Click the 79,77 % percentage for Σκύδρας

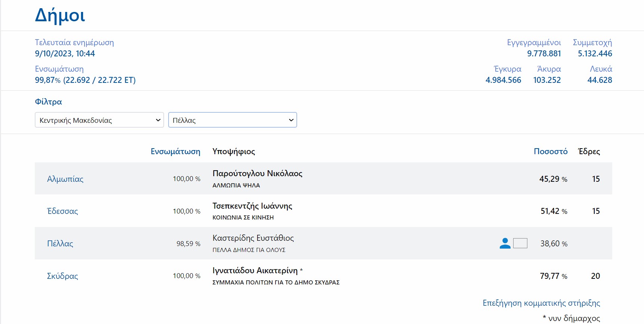[x=553, y=276]
